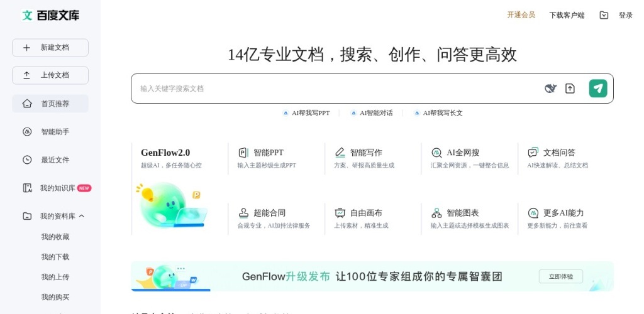
Task: Open the 自由画布 canvas tool
Action: 365,213
